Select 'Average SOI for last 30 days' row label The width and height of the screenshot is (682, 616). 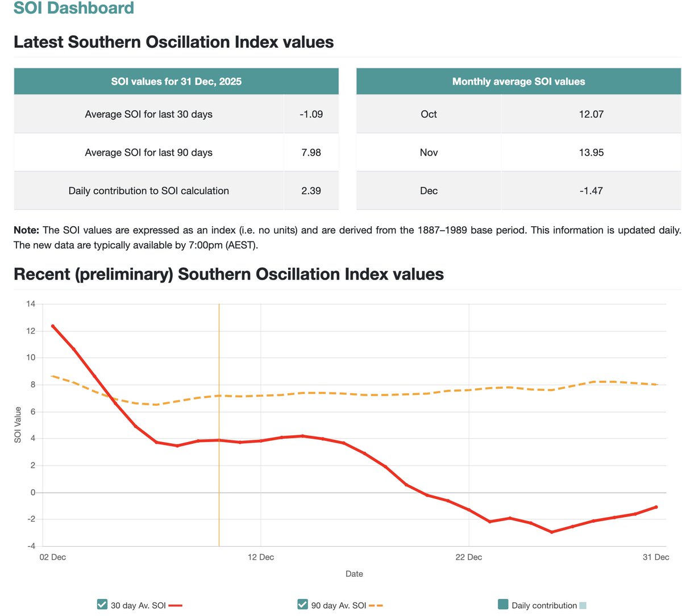149,114
